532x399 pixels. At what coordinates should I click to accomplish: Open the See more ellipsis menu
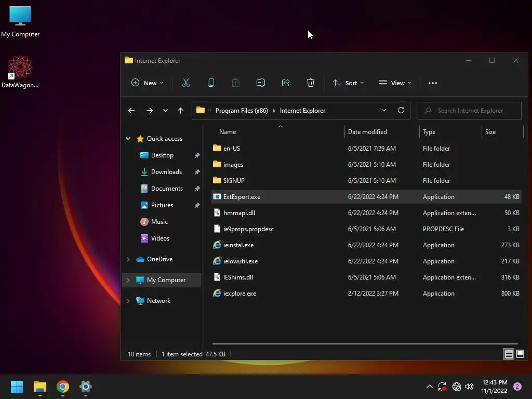[433, 83]
